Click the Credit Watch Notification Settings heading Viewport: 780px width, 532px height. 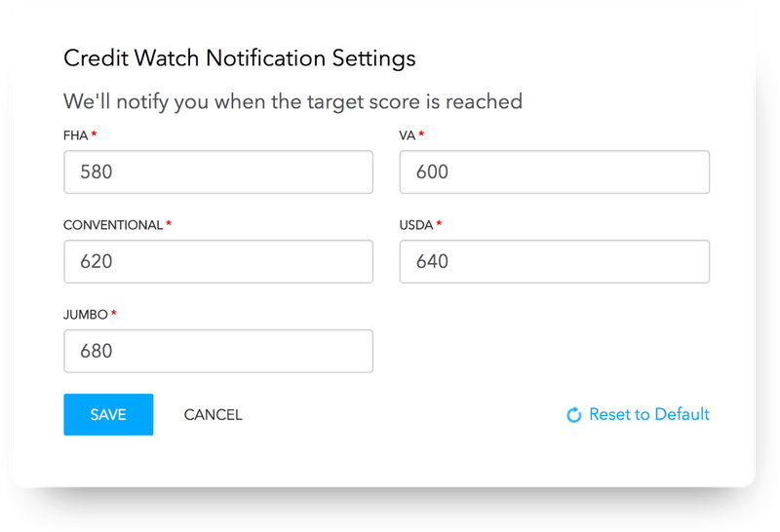pos(239,58)
